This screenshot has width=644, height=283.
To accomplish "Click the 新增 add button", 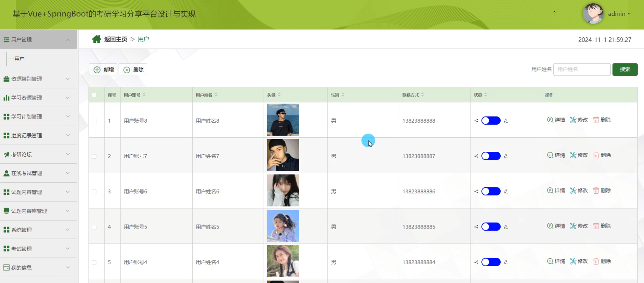I will point(103,70).
